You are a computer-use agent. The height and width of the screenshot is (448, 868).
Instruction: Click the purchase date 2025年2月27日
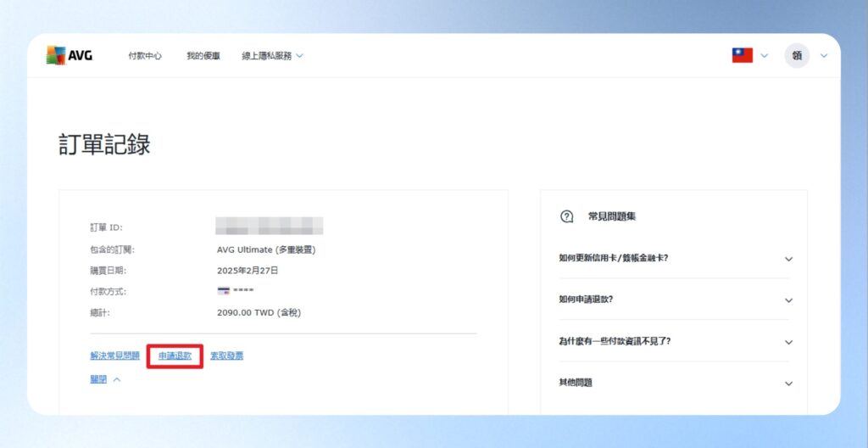[x=248, y=271]
